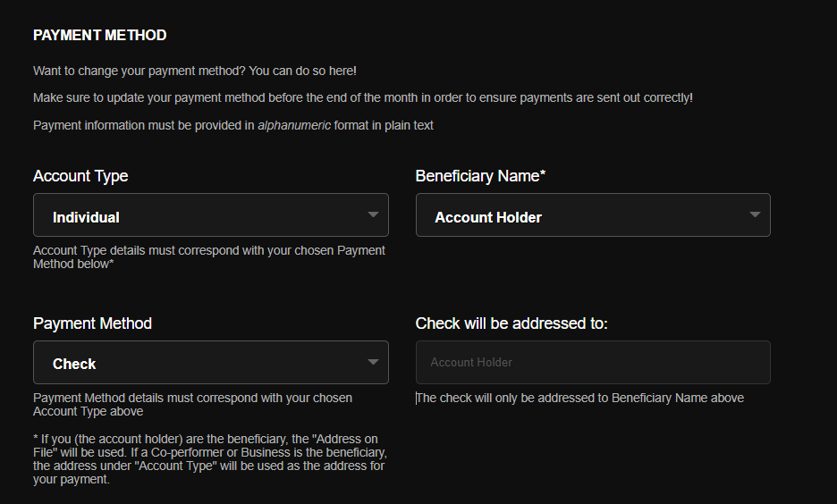The width and height of the screenshot is (837, 504).
Task: Click the 'Beneficiary Name*' field label
Action: [x=480, y=176]
